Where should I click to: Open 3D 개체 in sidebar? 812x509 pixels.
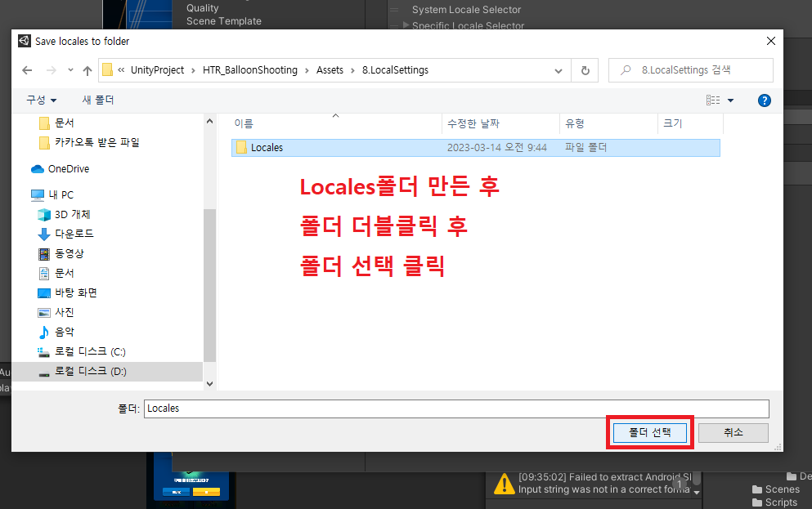[65, 215]
